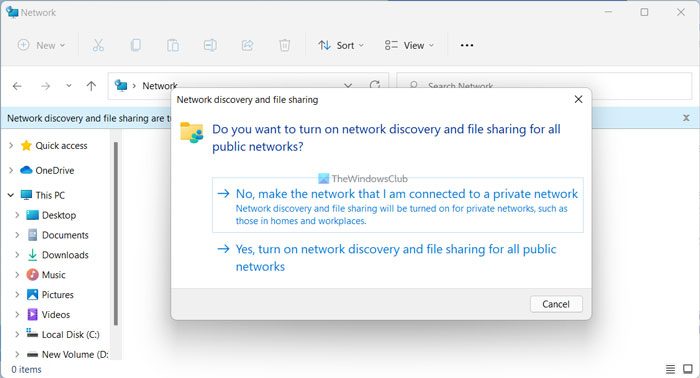Click the Documents folder icon
This screenshot has height=378, width=700.
[33, 235]
